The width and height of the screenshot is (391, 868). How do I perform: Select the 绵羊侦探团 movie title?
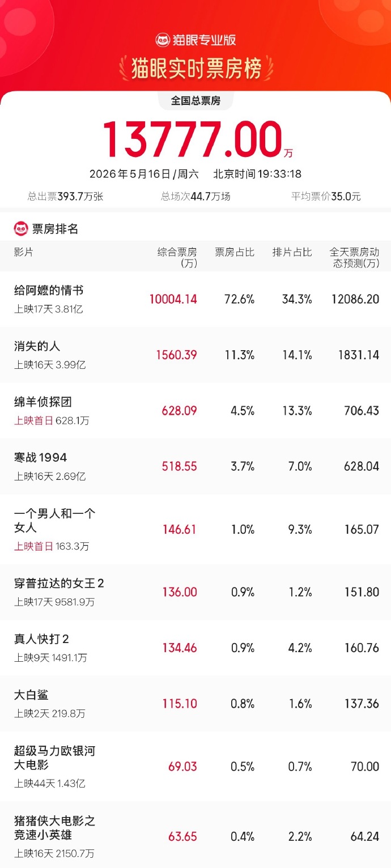pos(43,402)
